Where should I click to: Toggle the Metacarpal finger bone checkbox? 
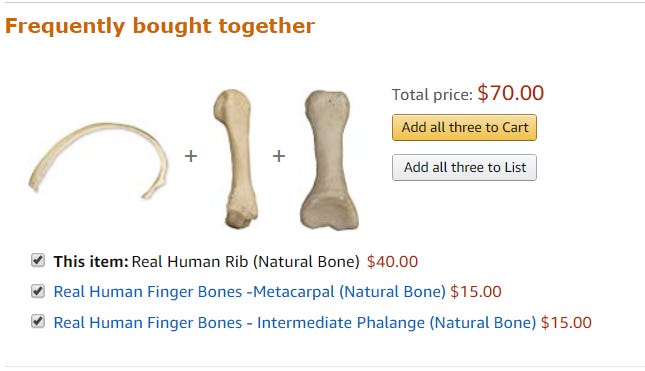(x=38, y=291)
